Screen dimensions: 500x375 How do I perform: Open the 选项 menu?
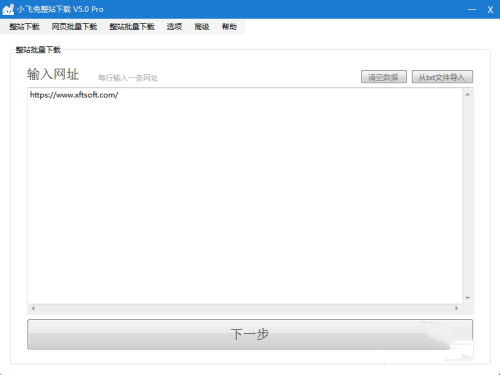[174, 27]
